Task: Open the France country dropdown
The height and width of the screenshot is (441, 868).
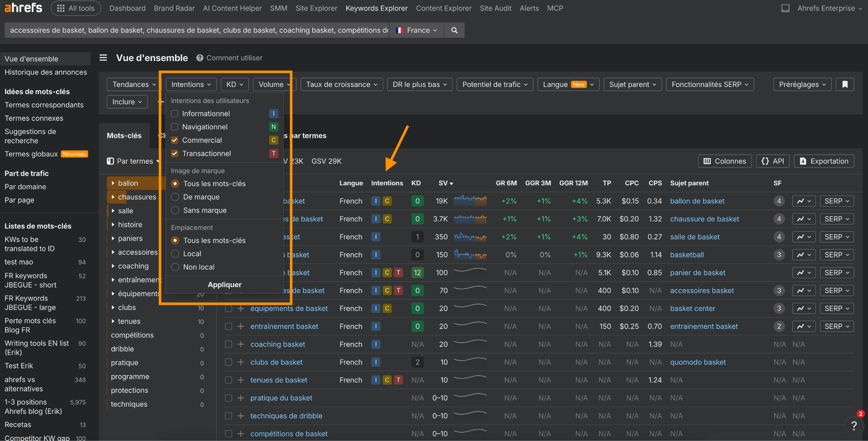Action: tap(417, 30)
